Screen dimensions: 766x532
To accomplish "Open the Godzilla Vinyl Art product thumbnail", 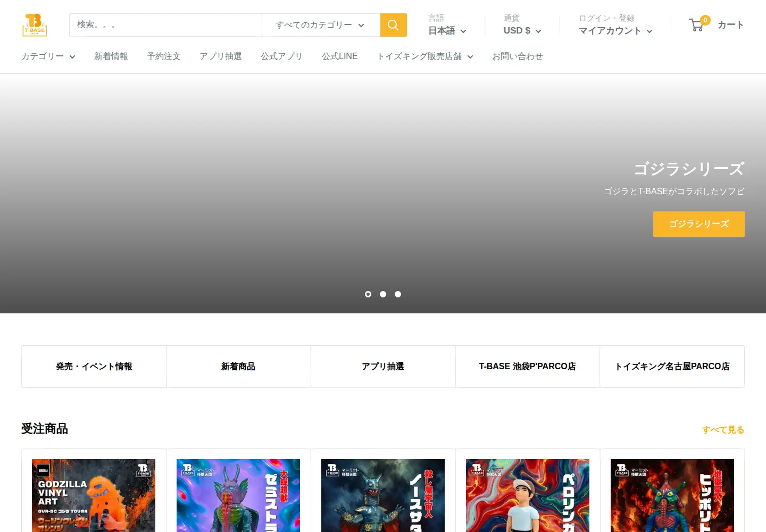I will coord(94,495).
